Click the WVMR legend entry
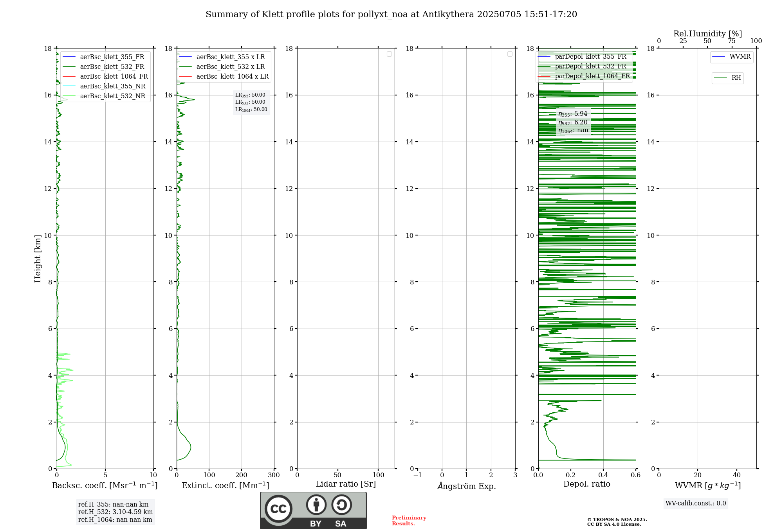783x532 pixels. [731, 57]
